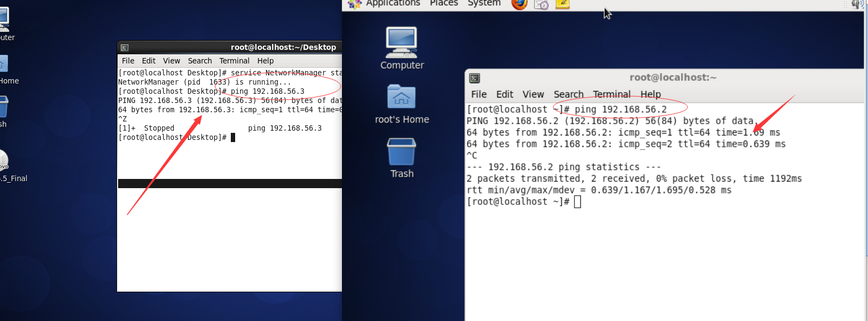The height and width of the screenshot is (321, 868).
Task: Open Help menu in right terminal
Action: point(651,94)
